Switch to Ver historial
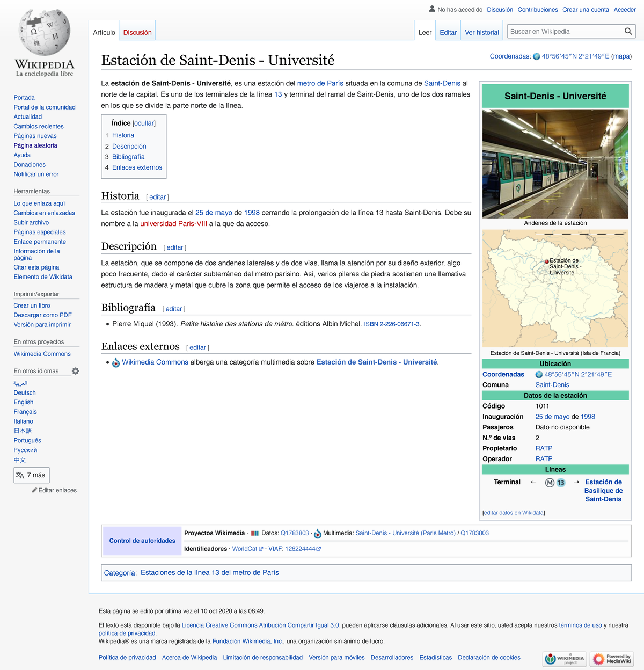Viewport: 644px width, 670px height. [x=481, y=32]
